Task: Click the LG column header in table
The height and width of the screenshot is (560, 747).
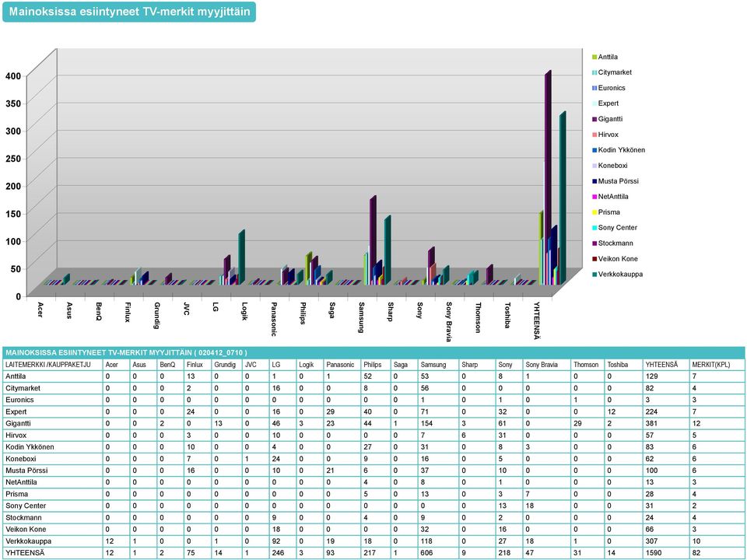Action: (275, 365)
